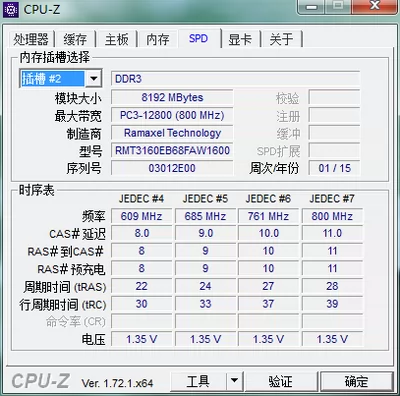The image size is (400, 396).
Task: Switch to the 缓存 tab
Action: [75, 39]
